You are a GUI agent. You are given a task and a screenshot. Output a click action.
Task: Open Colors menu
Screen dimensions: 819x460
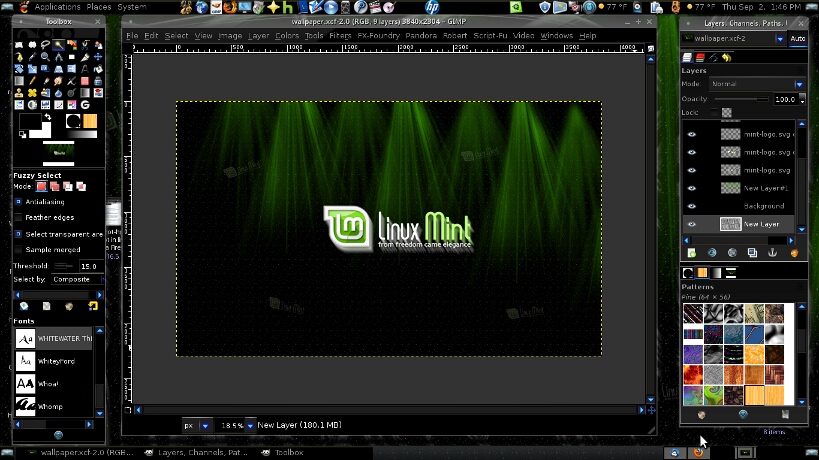tap(287, 36)
